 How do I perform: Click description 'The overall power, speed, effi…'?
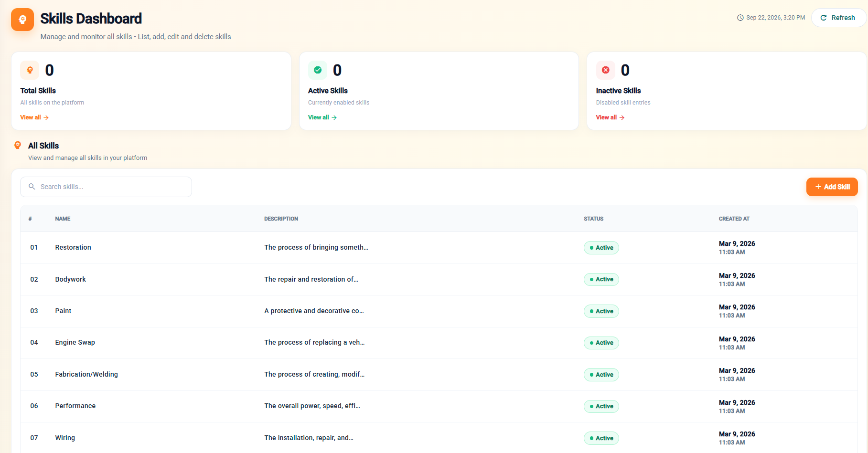(312, 406)
